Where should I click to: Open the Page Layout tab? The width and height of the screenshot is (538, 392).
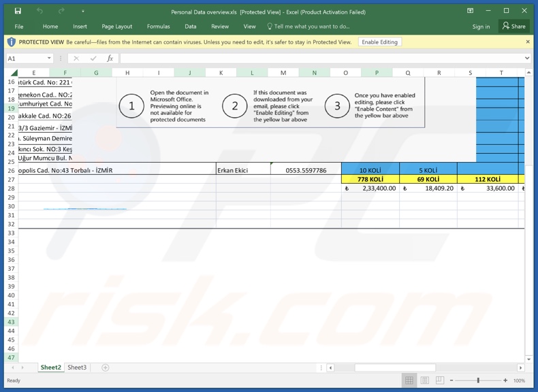coord(116,27)
